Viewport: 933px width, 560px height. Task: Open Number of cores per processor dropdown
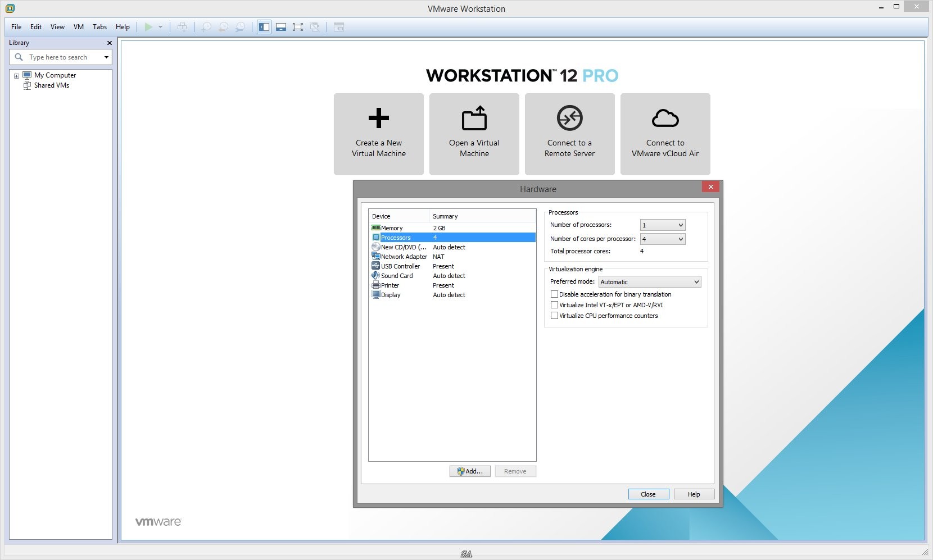pos(663,239)
